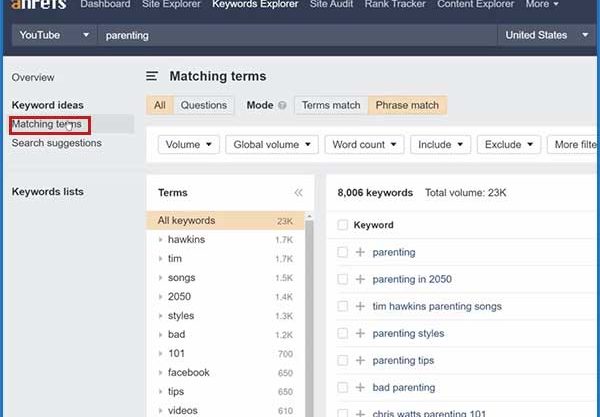
Task: Add 'parenting tips' with plus icon
Action: click(360, 360)
